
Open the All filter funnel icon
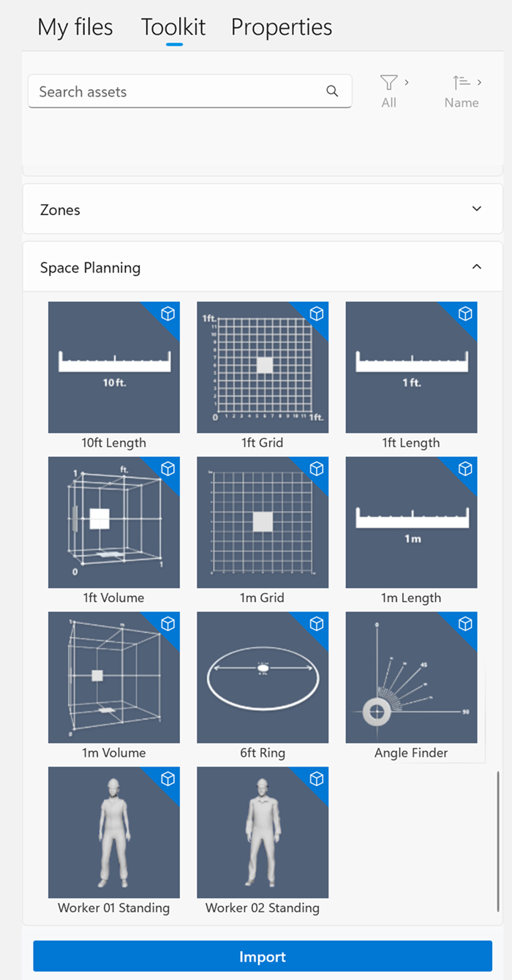point(388,83)
